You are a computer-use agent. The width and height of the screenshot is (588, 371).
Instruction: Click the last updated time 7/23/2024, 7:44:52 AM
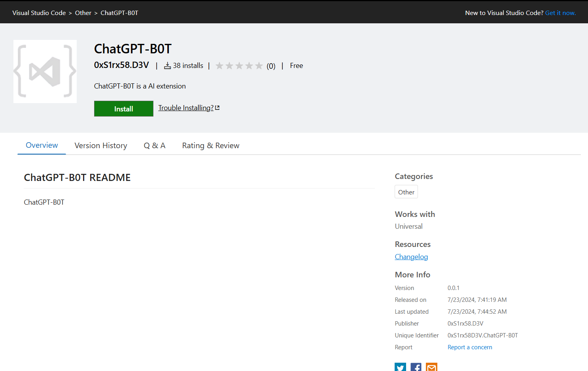[x=477, y=312]
